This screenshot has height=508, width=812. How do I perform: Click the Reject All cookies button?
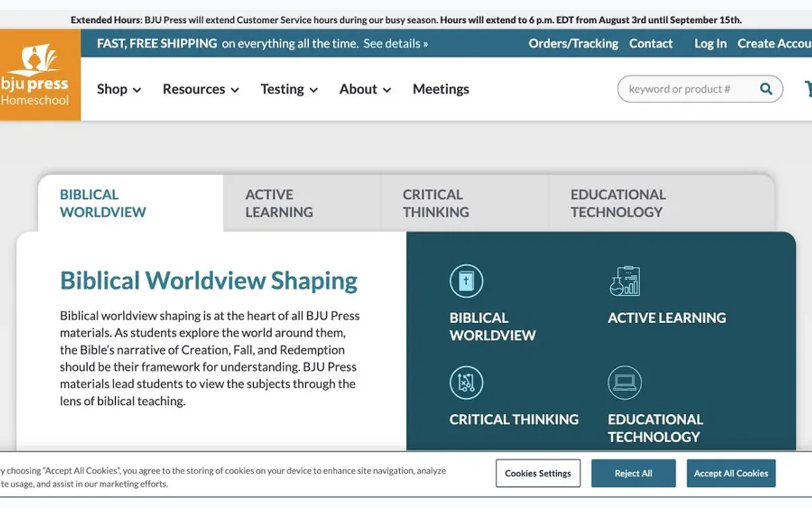tap(633, 473)
